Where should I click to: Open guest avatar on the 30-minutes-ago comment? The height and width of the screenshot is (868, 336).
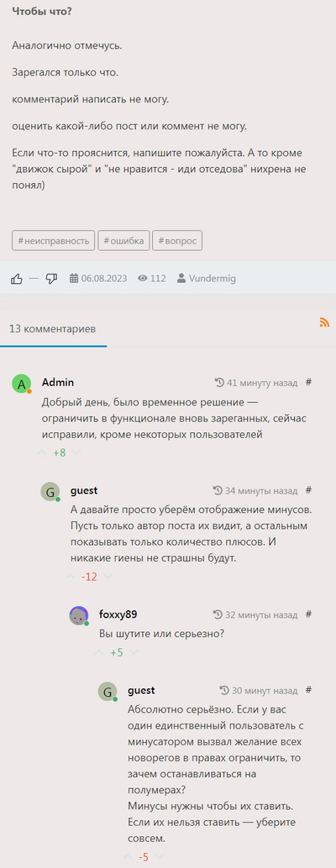coord(108,692)
